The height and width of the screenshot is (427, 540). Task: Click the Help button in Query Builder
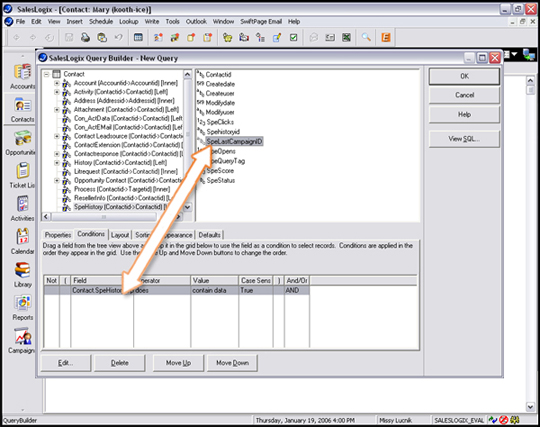(x=464, y=114)
